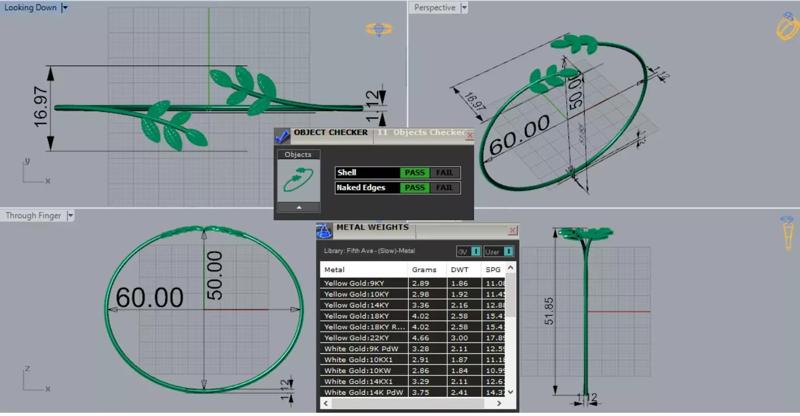Click the horizontal scrollbar thumb in metal table
This screenshot has width=800, height=416.
[408, 403]
